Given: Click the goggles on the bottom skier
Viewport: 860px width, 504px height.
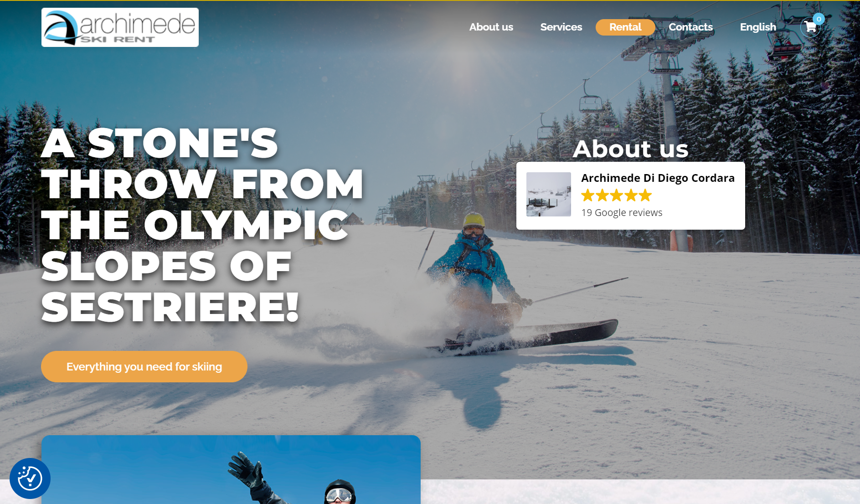Looking at the screenshot, I should click(339, 494).
